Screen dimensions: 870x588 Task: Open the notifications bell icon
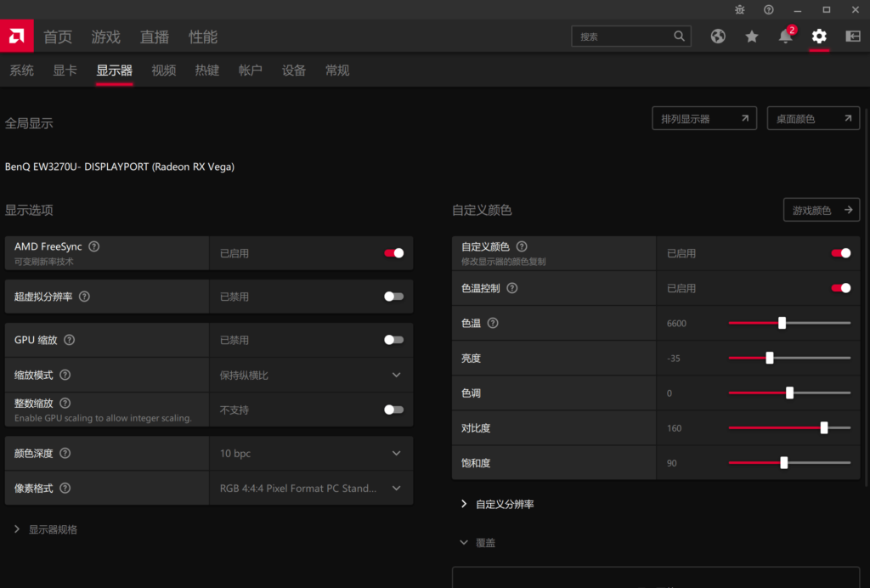pyautogui.click(x=786, y=36)
